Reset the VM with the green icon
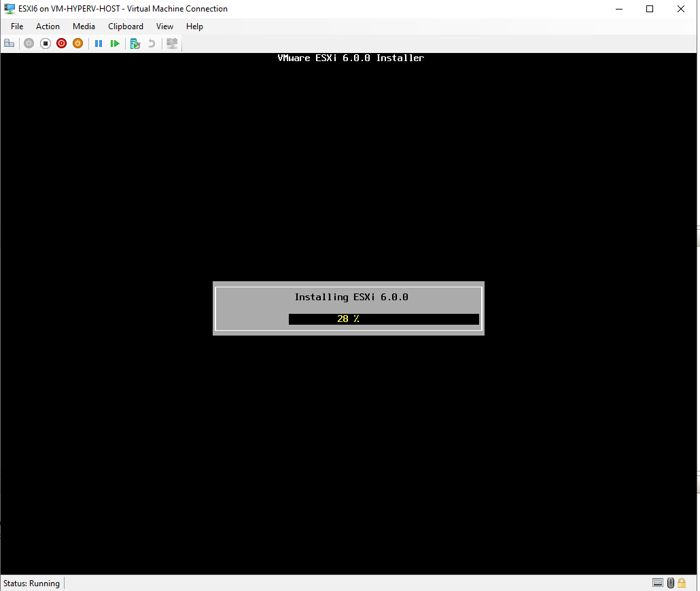 pos(115,43)
